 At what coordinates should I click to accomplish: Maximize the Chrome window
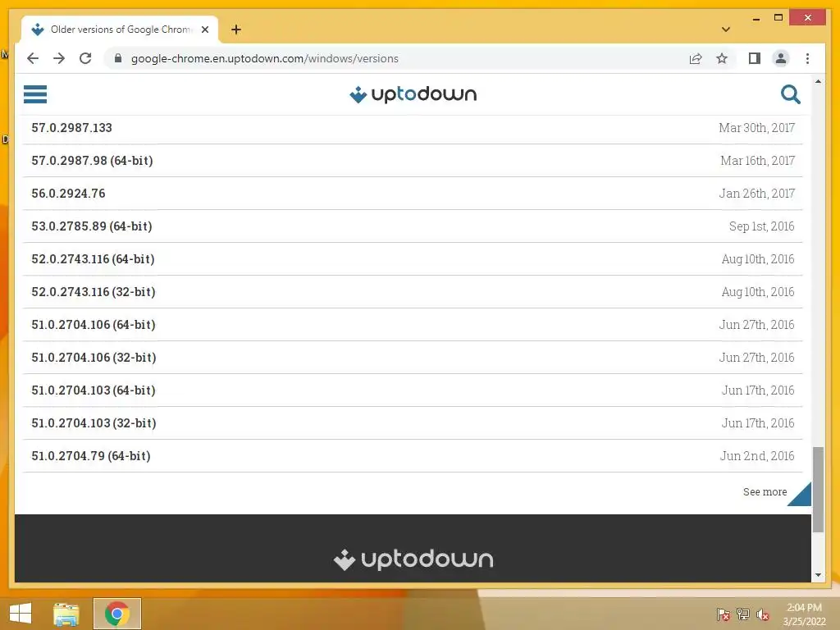click(x=778, y=18)
